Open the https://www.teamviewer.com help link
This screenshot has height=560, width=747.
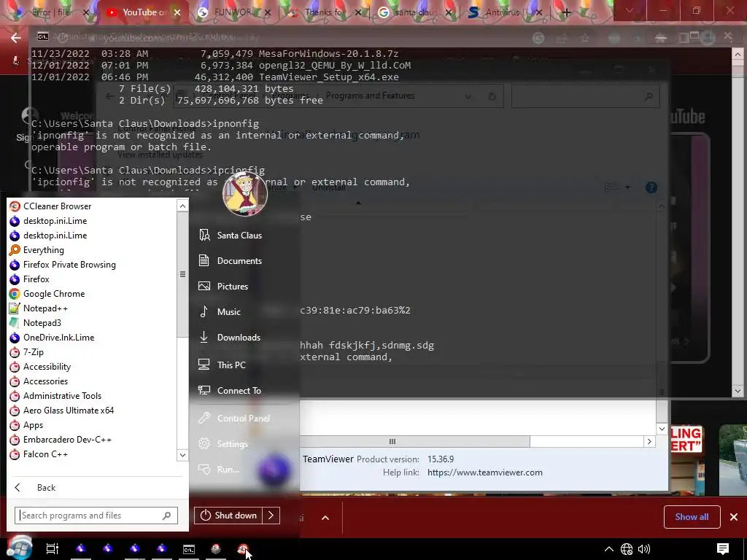coord(484,472)
